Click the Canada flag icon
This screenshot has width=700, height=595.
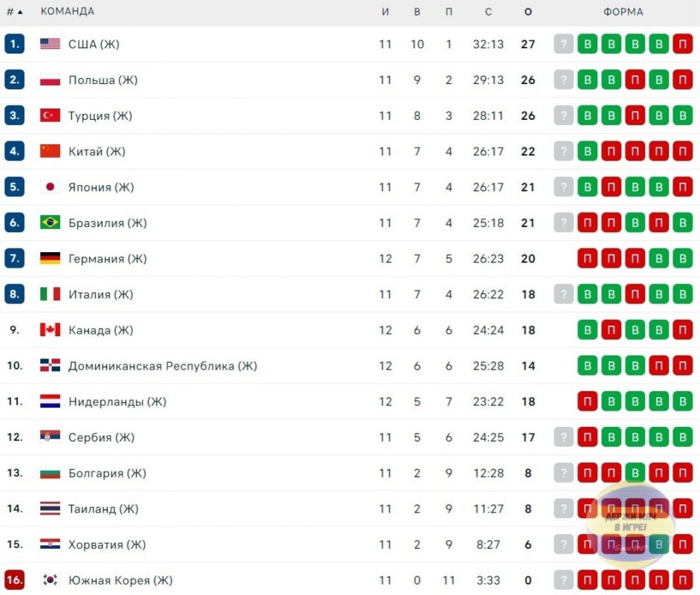50,329
